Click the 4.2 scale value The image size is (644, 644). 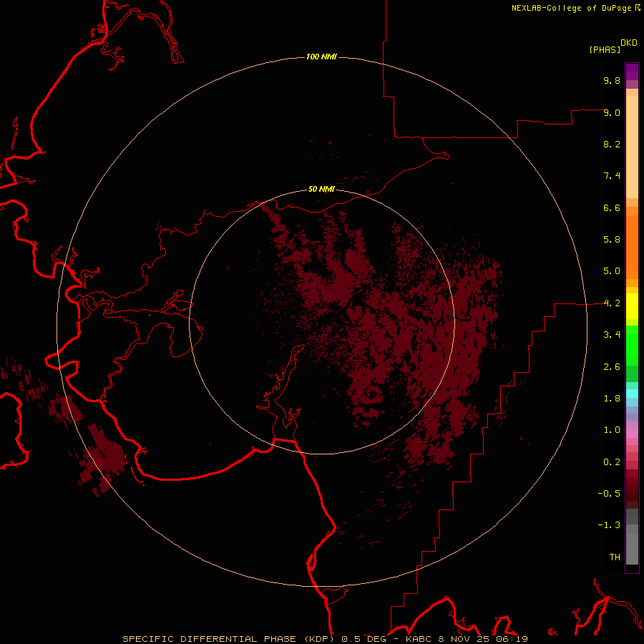612,303
